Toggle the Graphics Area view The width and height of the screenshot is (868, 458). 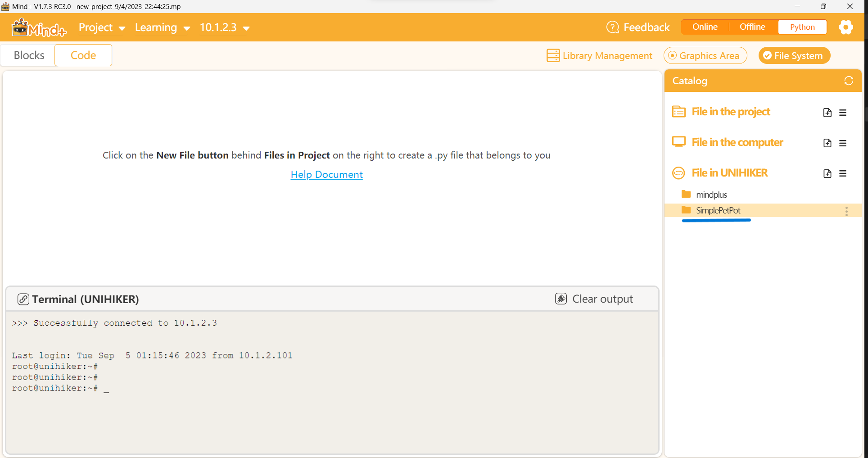[705, 55]
